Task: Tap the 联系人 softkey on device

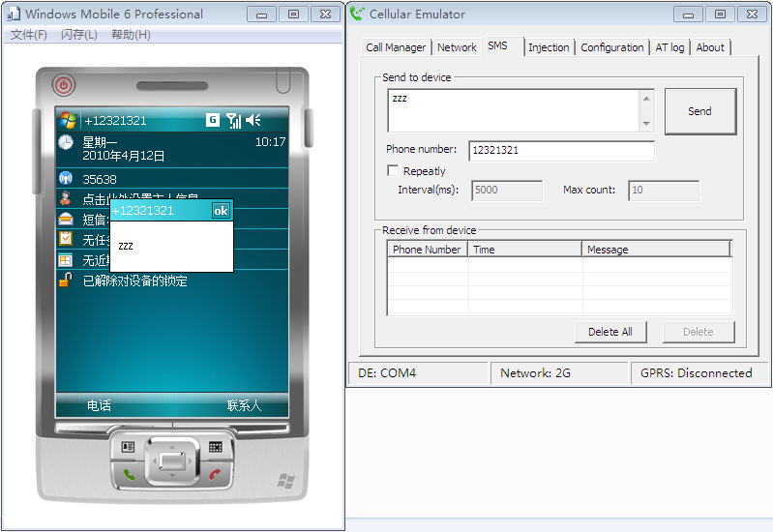Action: (244, 405)
